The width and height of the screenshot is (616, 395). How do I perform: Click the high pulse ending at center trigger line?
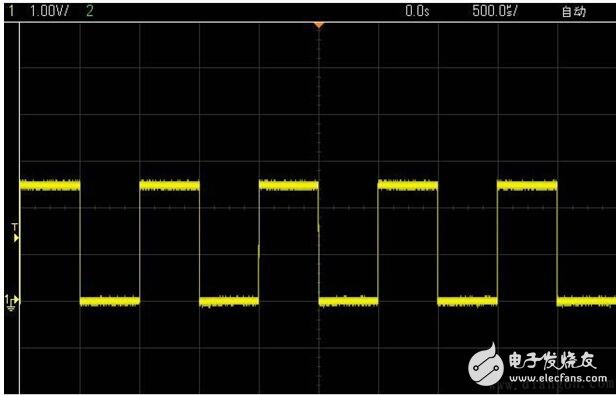(289, 185)
